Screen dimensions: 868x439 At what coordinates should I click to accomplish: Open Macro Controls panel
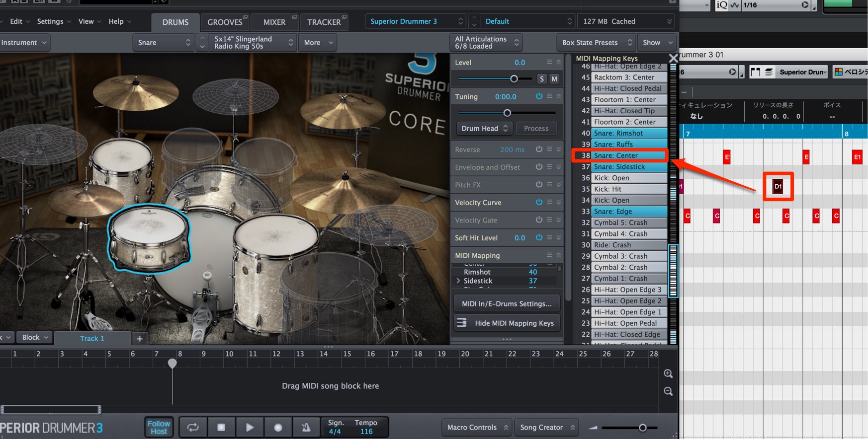[477, 427]
